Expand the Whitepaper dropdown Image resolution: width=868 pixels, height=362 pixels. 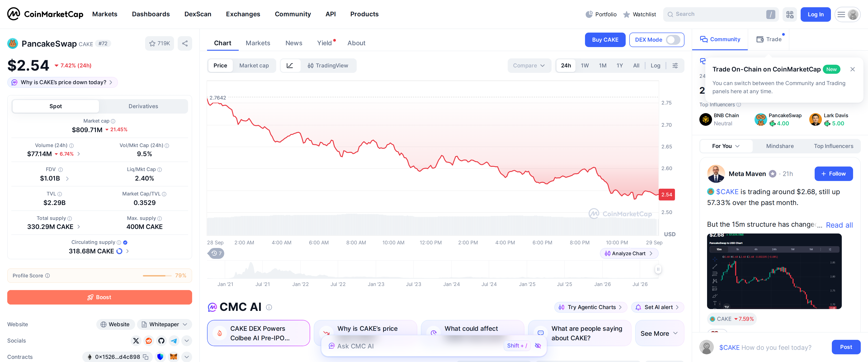coord(164,324)
